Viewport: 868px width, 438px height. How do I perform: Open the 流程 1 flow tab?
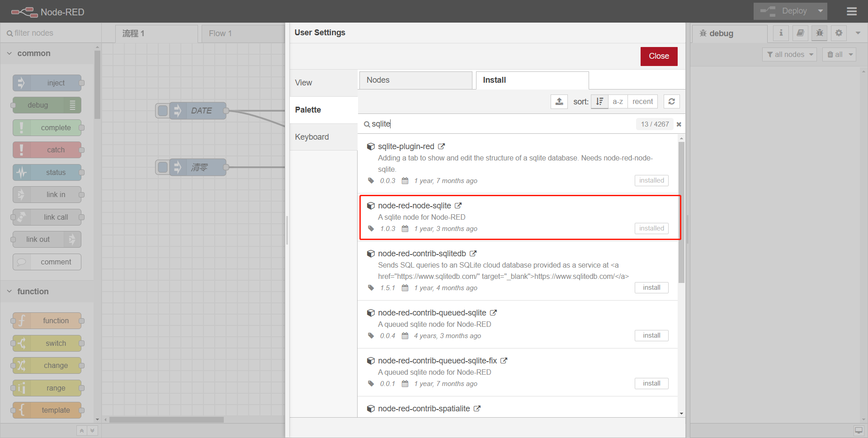click(x=156, y=33)
